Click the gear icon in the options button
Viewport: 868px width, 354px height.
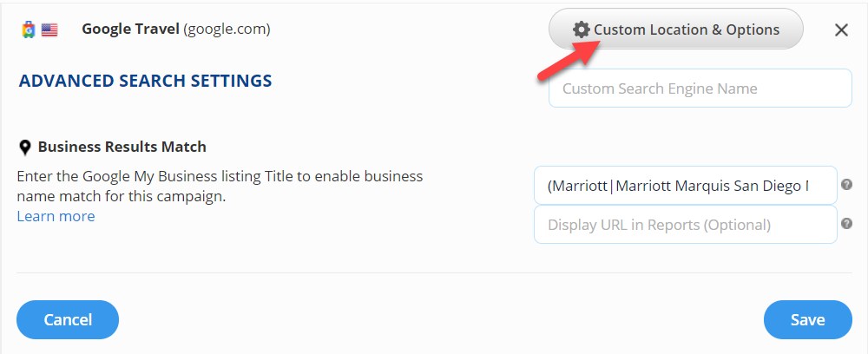click(x=582, y=29)
